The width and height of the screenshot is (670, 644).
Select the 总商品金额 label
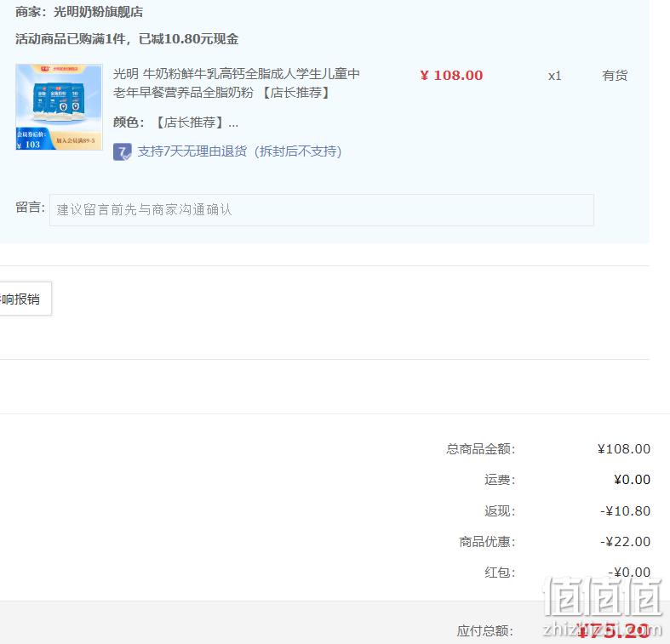pyautogui.click(x=481, y=449)
